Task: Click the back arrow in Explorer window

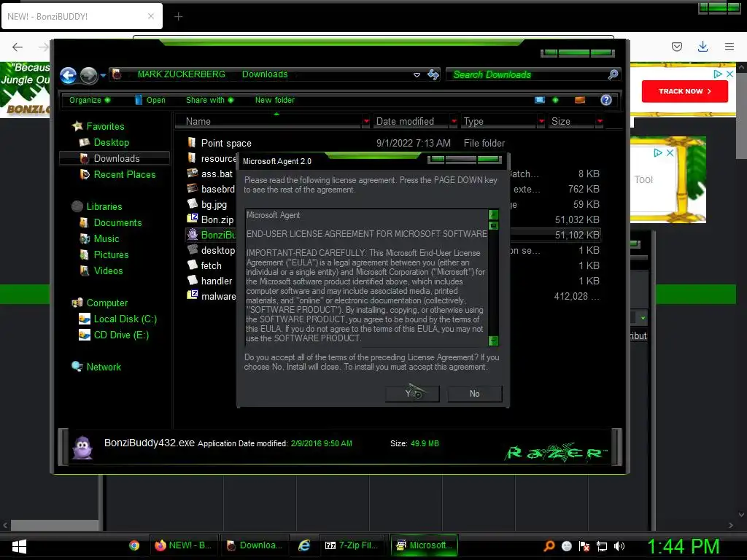Action: point(68,75)
